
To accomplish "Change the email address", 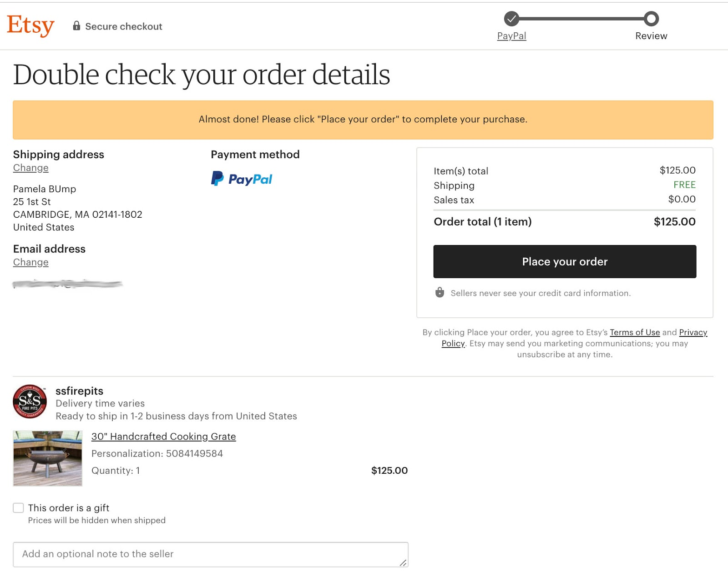I will point(30,262).
